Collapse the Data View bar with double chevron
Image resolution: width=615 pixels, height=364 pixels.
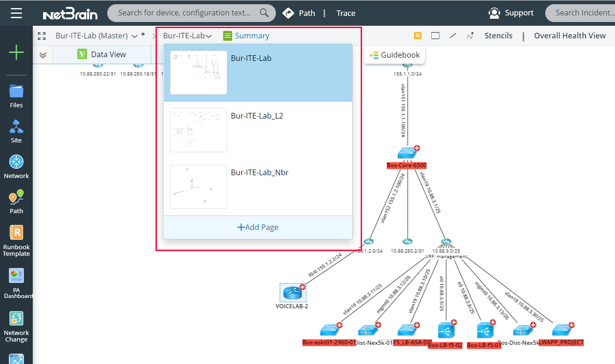coord(43,54)
